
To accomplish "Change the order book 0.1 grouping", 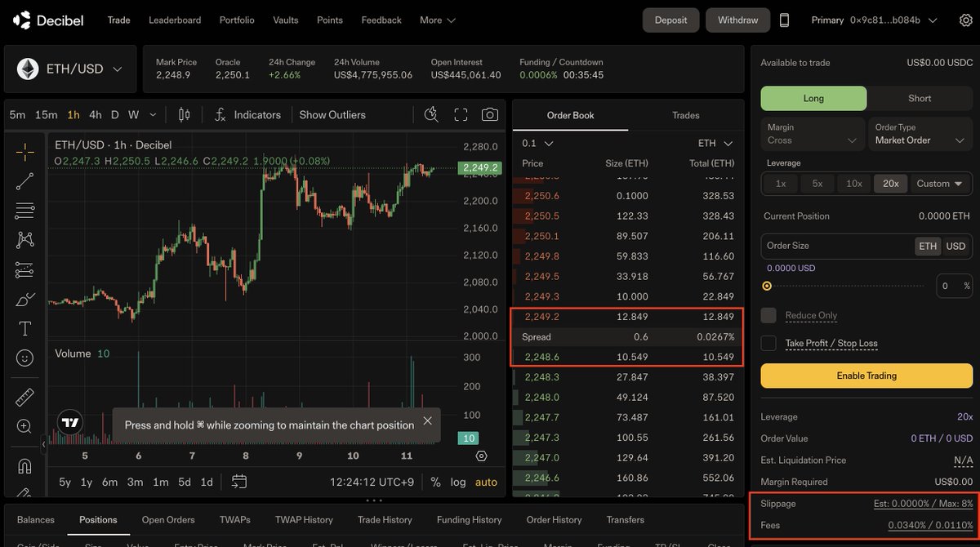I will point(537,144).
